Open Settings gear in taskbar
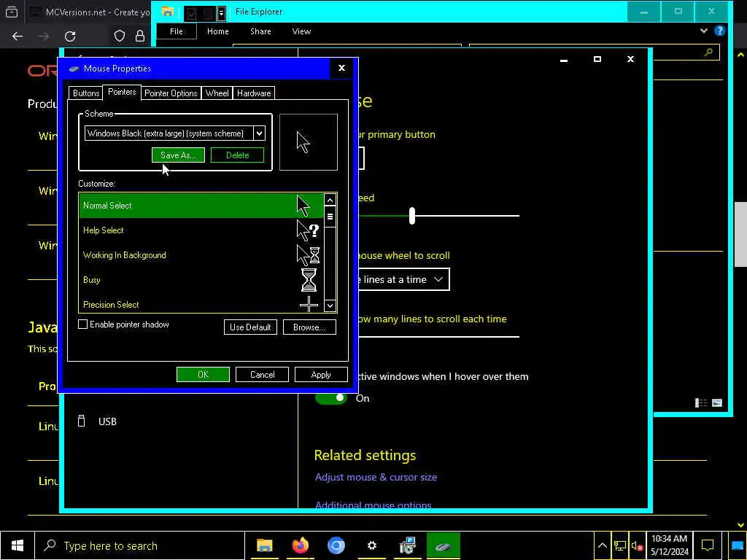The width and height of the screenshot is (747, 560). point(371,545)
